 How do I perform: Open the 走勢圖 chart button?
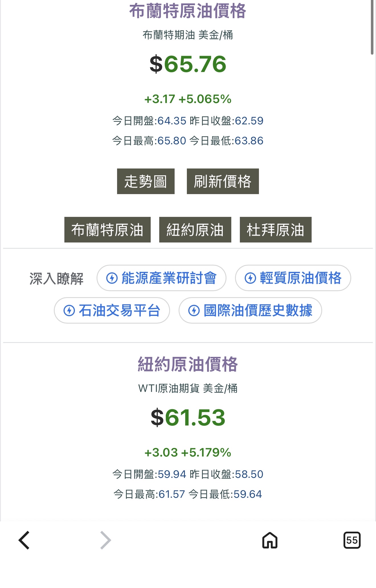pyautogui.click(x=146, y=181)
